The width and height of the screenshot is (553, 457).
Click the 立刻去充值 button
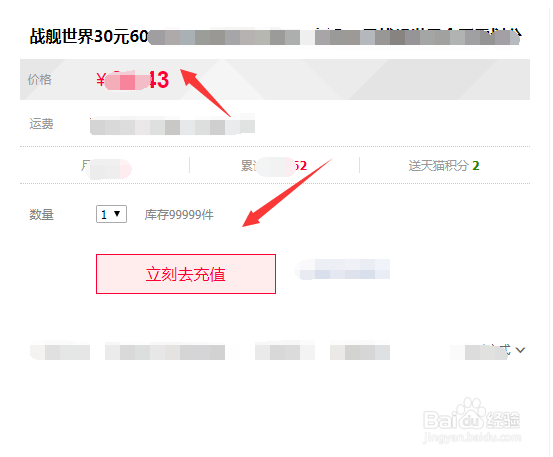pyautogui.click(x=186, y=274)
